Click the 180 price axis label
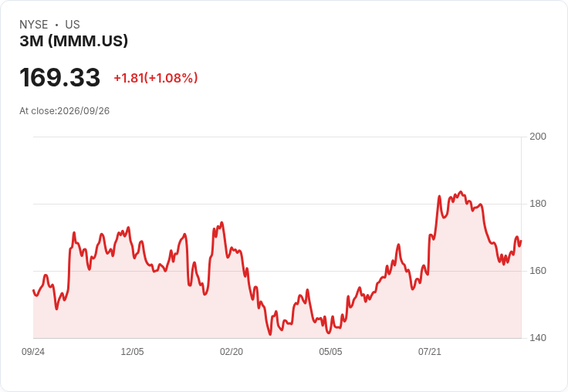Screen dimensions: 568x392 click(538, 204)
